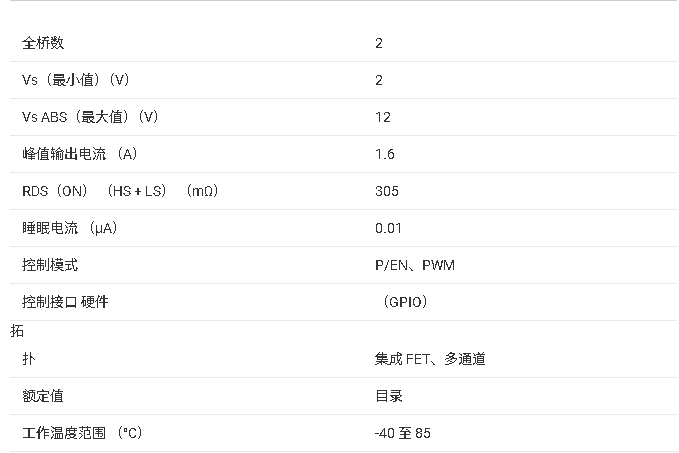
Task: Select the peak output current value 1.6
Action: (385, 154)
